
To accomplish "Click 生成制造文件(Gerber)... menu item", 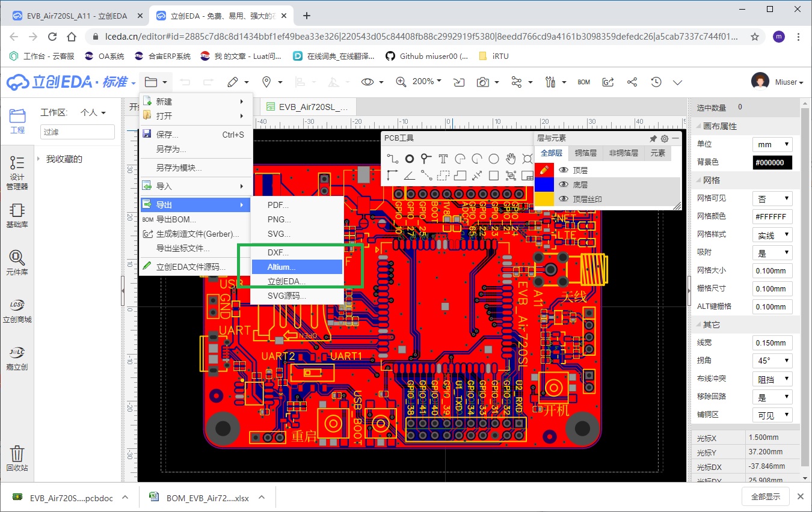I will (x=195, y=234).
